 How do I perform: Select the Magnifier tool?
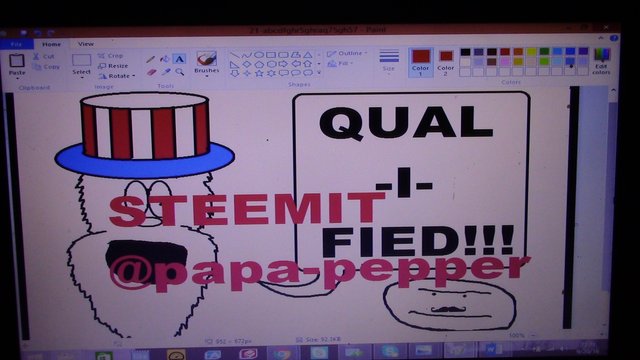[x=179, y=72]
